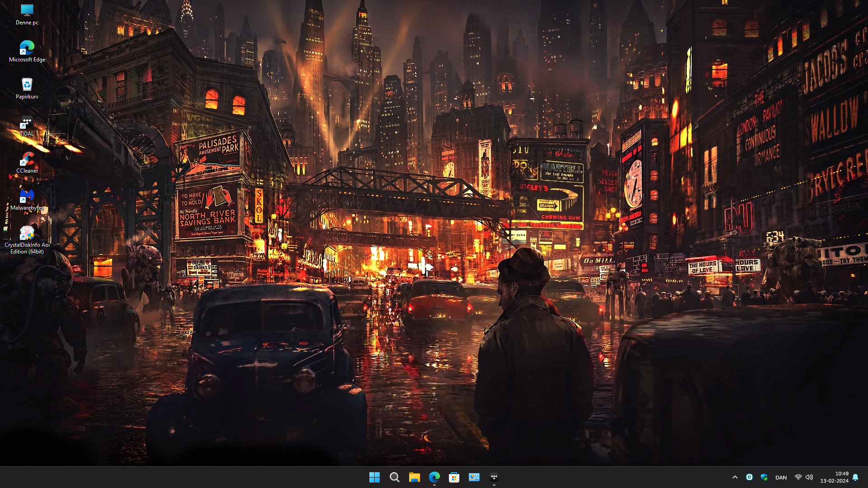This screenshot has width=868, height=488.
Task: Open the ESET tray icon
Action: pyautogui.click(x=749, y=477)
